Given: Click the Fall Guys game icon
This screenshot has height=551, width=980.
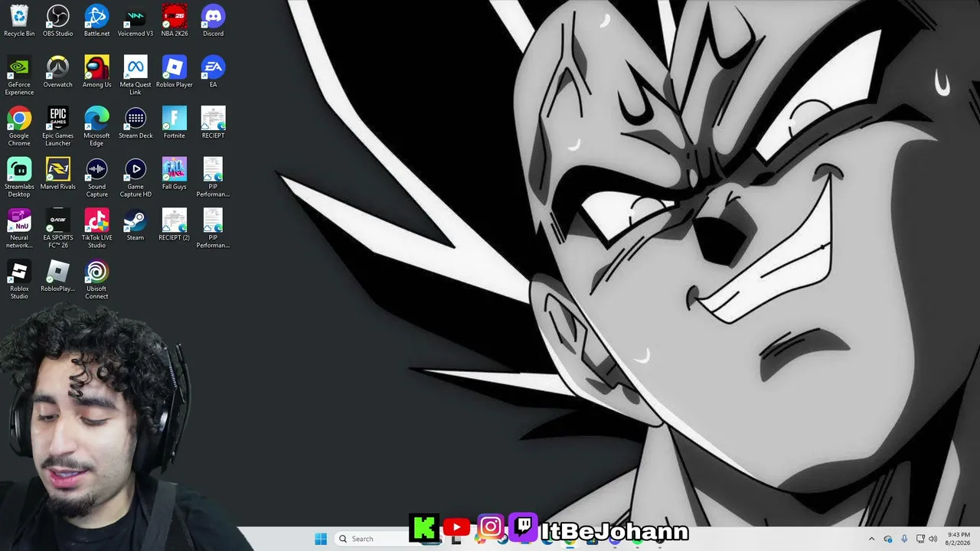Looking at the screenshot, I should click(175, 174).
